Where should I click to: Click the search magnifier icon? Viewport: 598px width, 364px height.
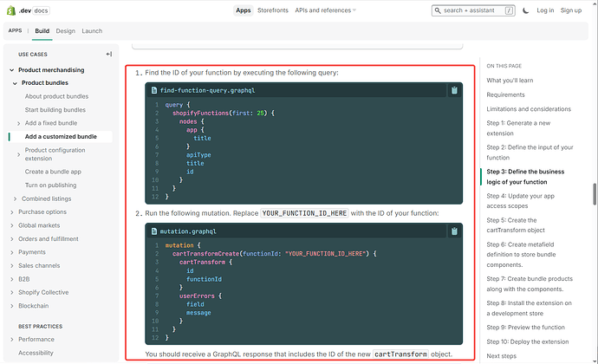(438, 10)
